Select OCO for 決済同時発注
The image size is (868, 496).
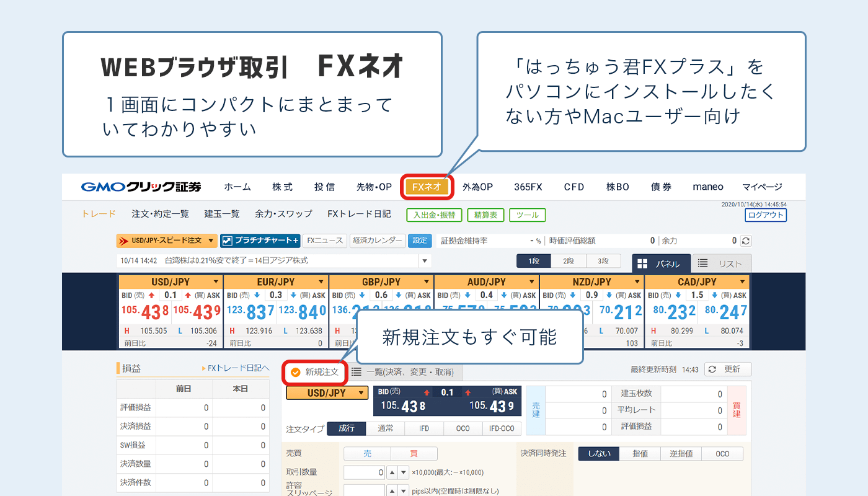click(x=722, y=454)
